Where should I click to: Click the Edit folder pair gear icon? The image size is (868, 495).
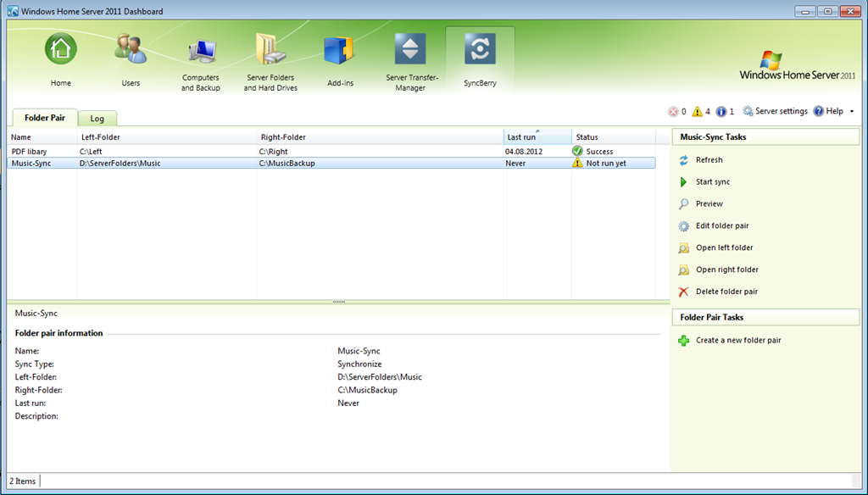(x=684, y=226)
